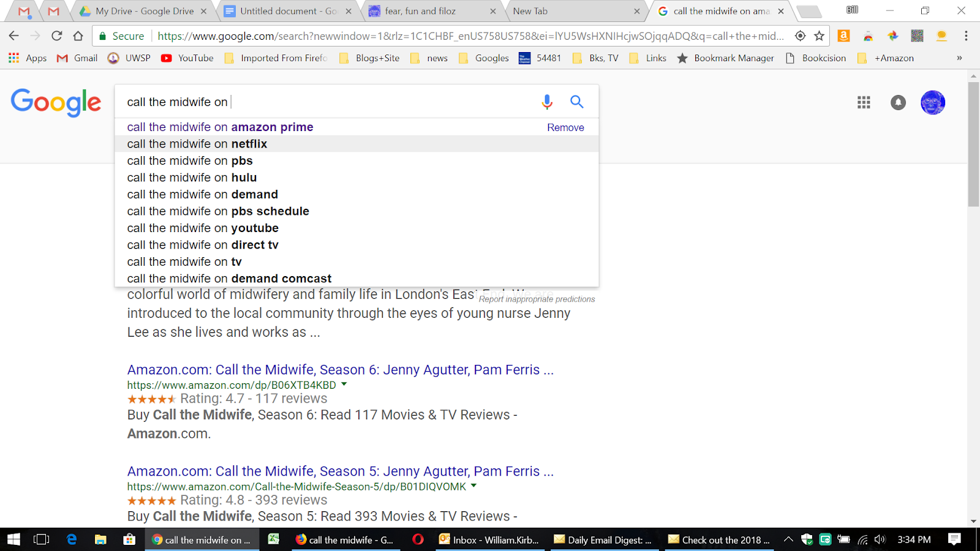The image size is (980, 551).
Task: Remove the amazon prime search suggestion
Action: (565, 127)
